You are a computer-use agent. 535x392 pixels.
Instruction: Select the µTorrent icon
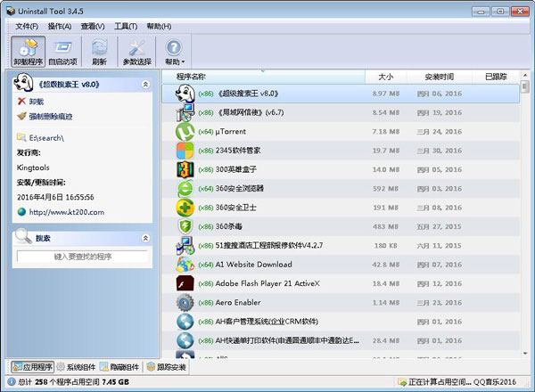tap(185, 132)
